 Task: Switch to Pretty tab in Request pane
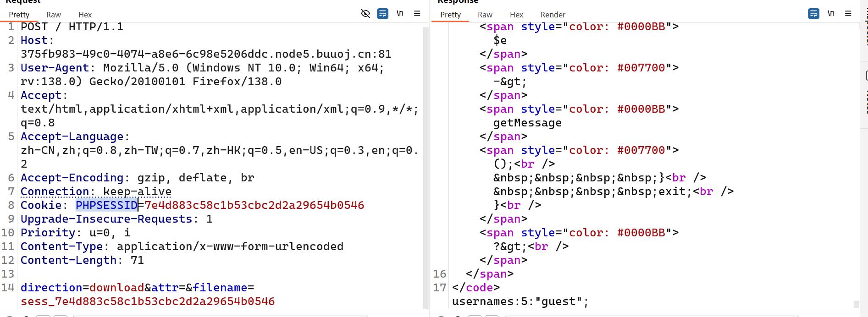point(19,15)
